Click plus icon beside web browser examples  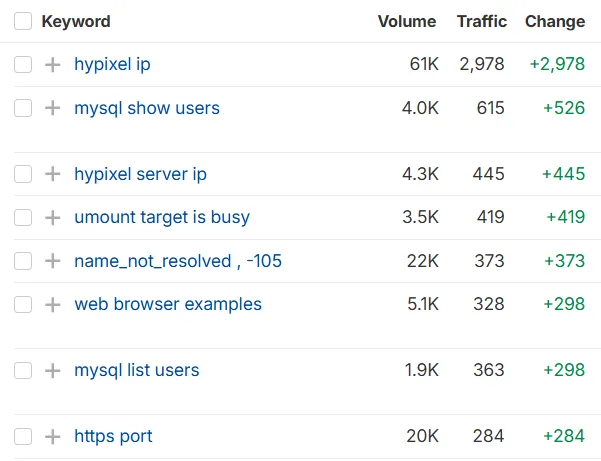(x=53, y=305)
